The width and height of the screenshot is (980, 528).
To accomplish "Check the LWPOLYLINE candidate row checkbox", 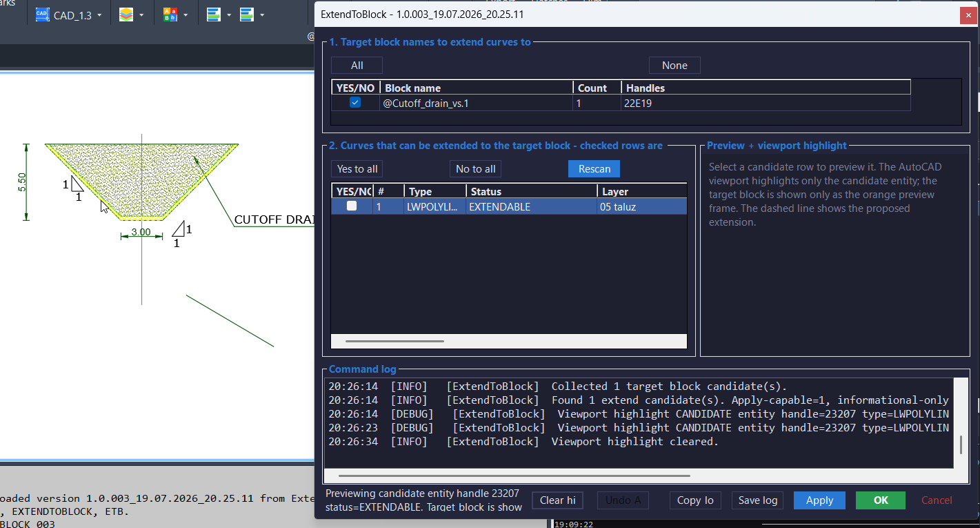I will pos(352,206).
